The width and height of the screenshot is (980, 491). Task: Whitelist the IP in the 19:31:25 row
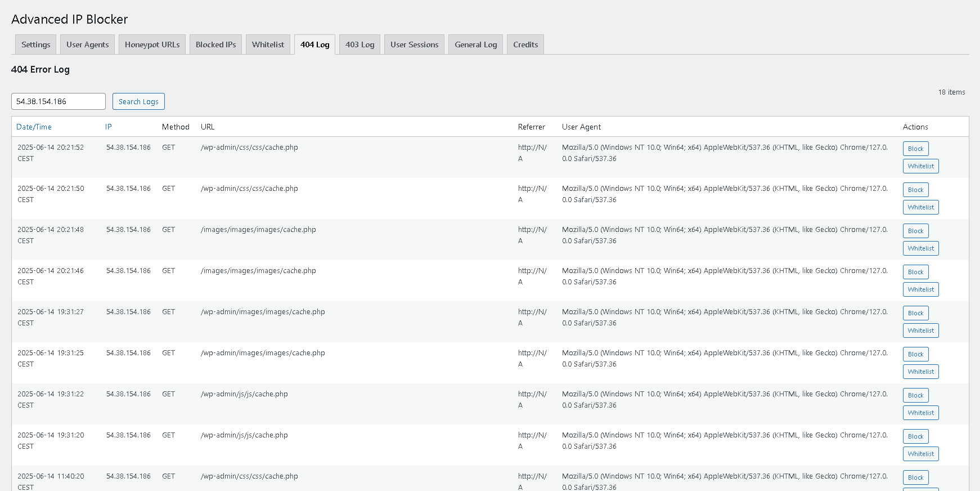click(x=921, y=372)
